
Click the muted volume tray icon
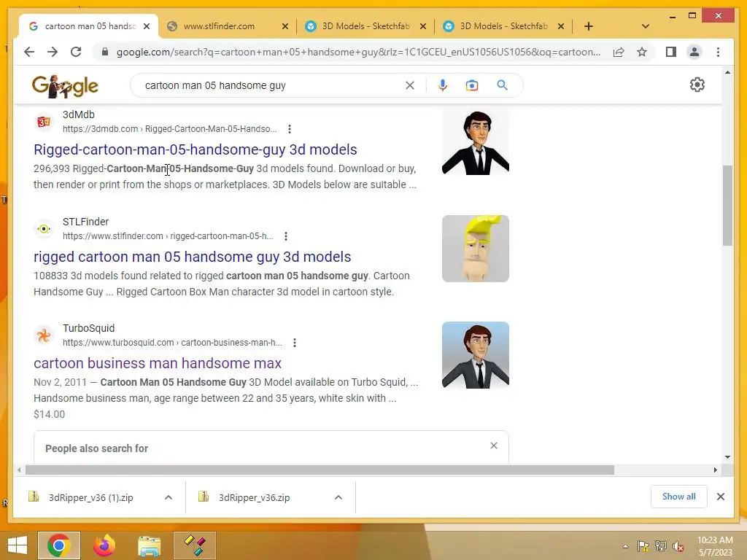coord(678,546)
